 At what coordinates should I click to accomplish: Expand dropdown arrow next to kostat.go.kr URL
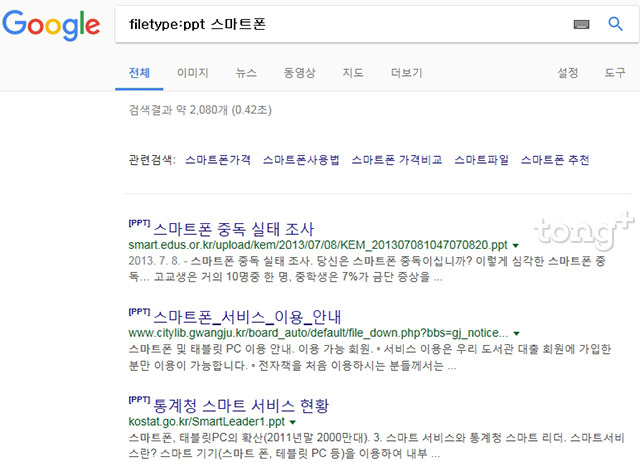pos(293,422)
